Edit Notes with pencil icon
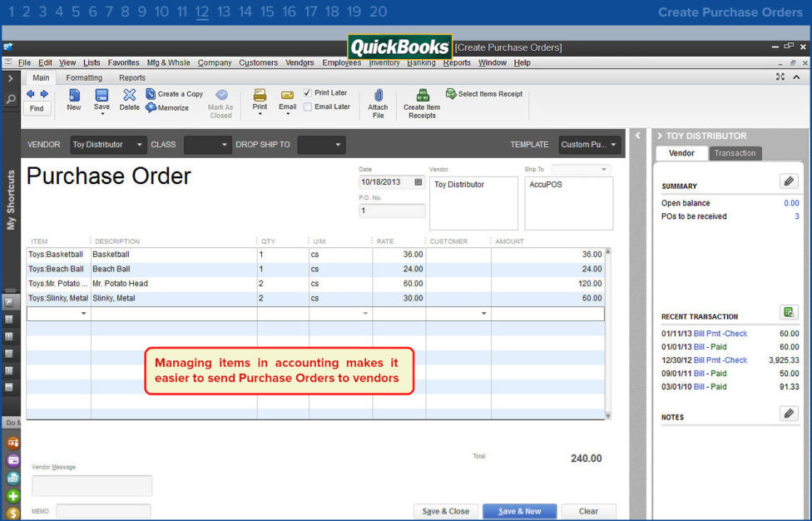 (x=789, y=414)
